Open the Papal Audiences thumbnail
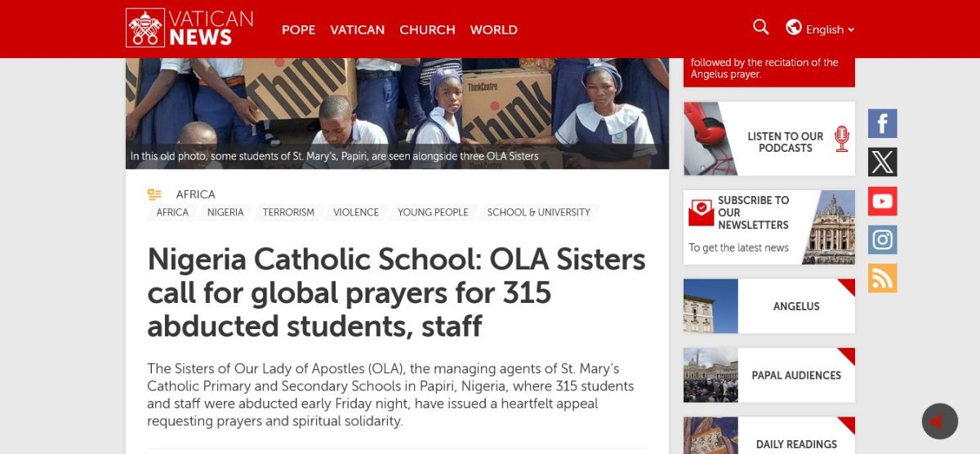 pyautogui.click(x=710, y=375)
